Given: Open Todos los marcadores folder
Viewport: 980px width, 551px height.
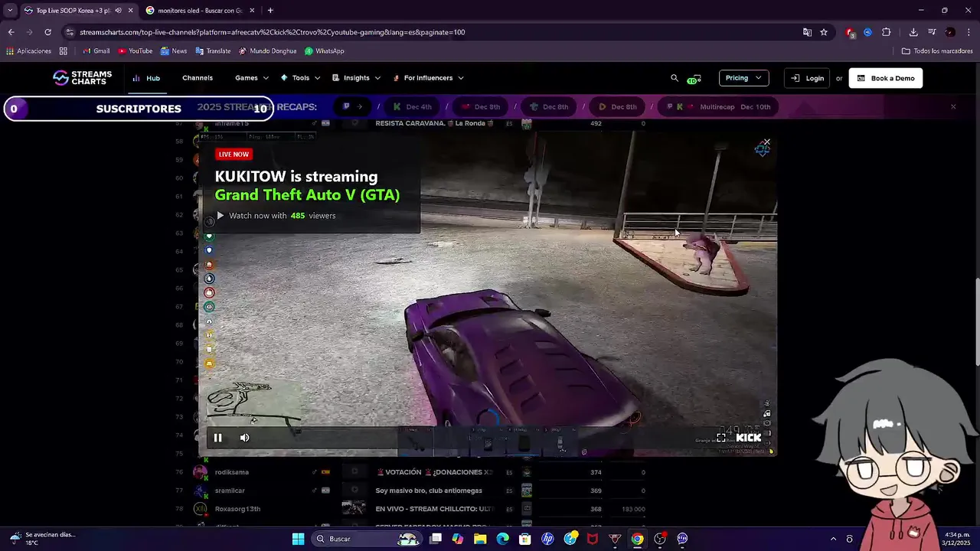Looking at the screenshot, I should (937, 51).
